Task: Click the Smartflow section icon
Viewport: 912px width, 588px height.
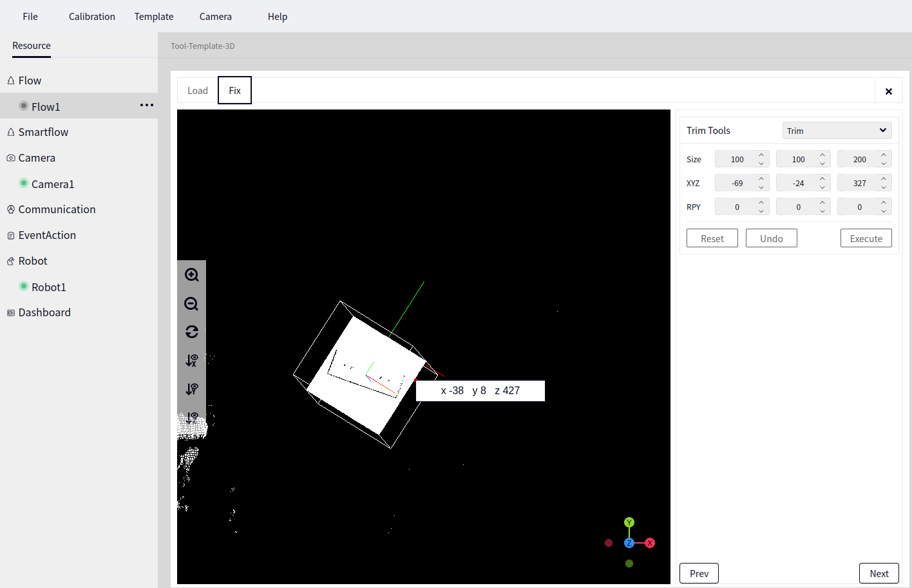Action: [11, 132]
